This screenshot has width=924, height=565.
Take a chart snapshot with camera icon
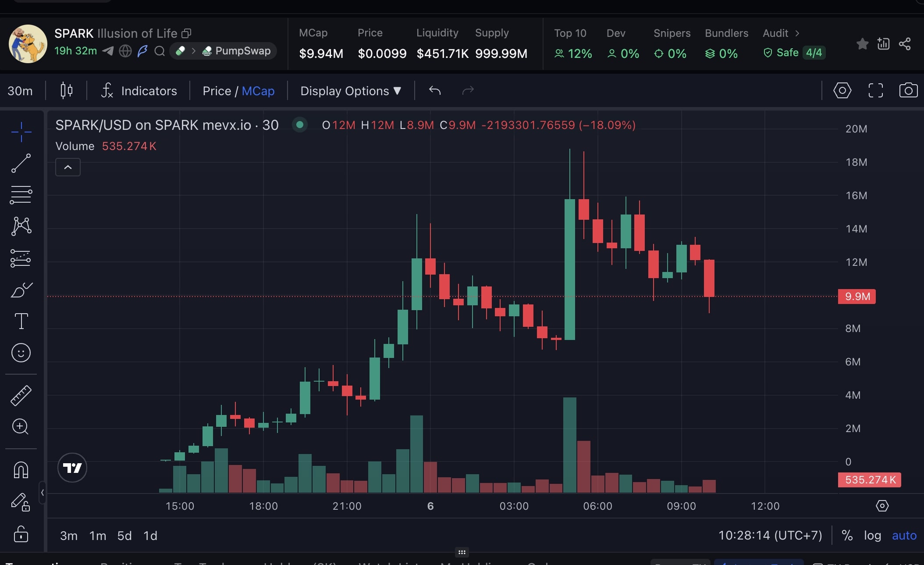tap(908, 90)
